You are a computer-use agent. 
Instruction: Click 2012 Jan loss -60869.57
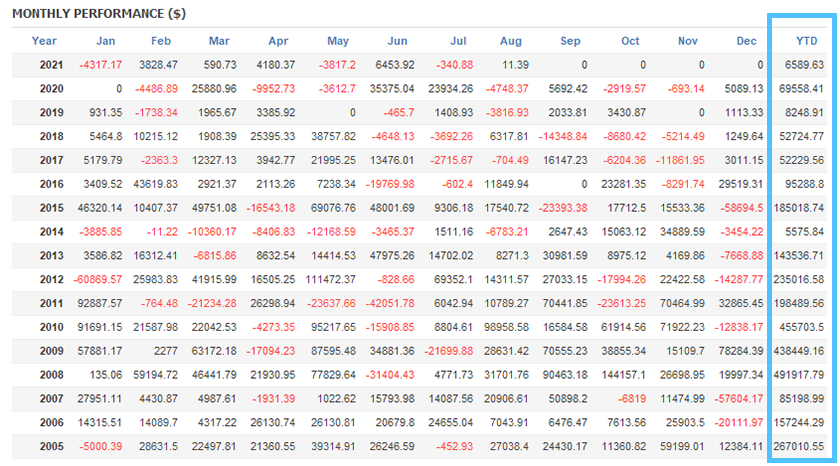(98, 281)
